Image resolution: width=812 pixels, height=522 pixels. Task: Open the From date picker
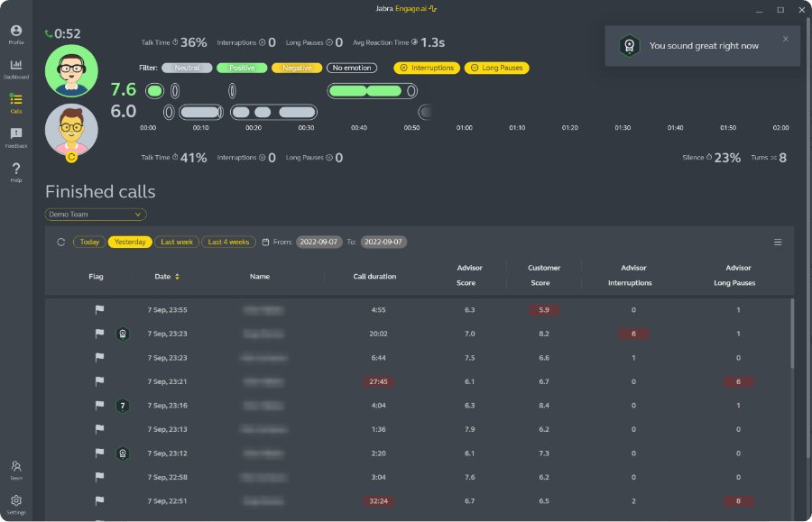(x=319, y=242)
